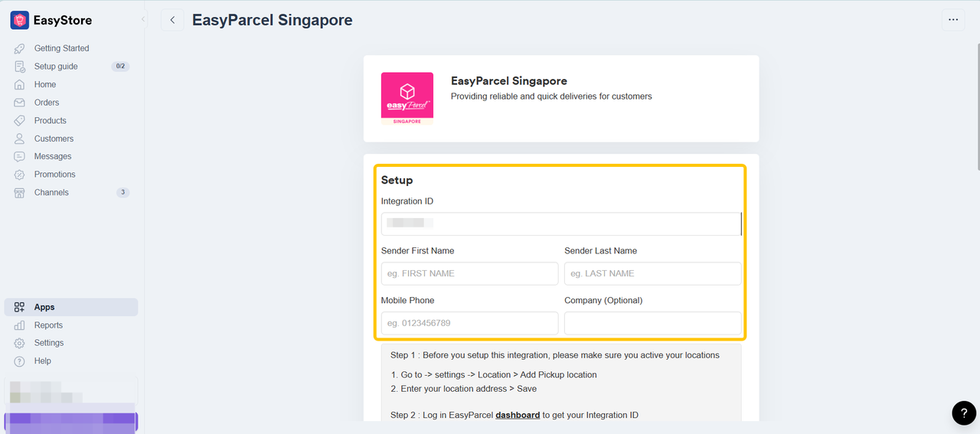
Task: Go back with the arrow button
Action: click(172, 20)
